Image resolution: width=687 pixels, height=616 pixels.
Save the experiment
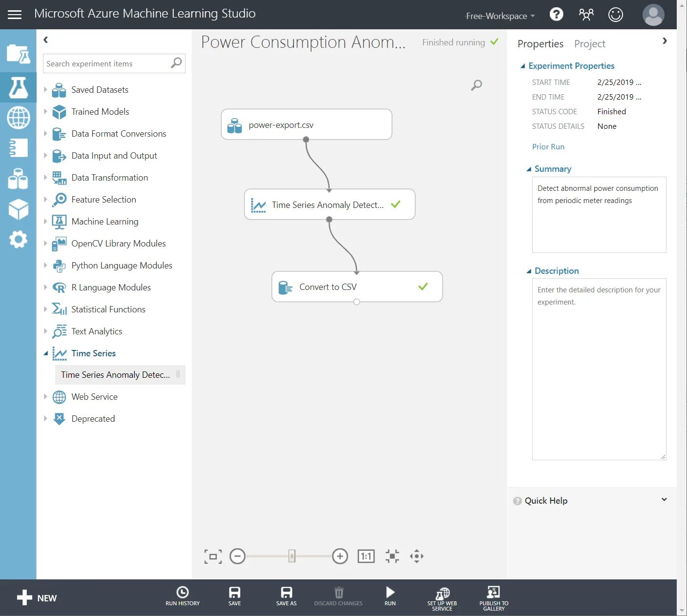[234, 596]
